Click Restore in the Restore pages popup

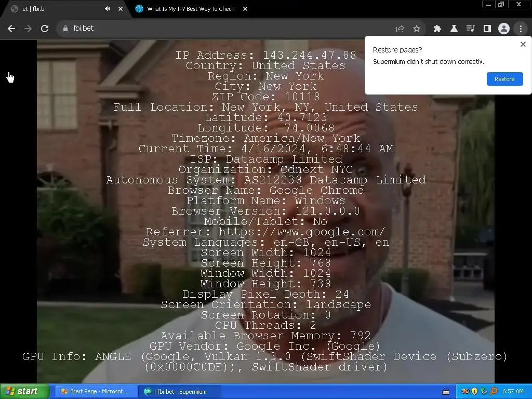pyautogui.click(x=504, y=79)
